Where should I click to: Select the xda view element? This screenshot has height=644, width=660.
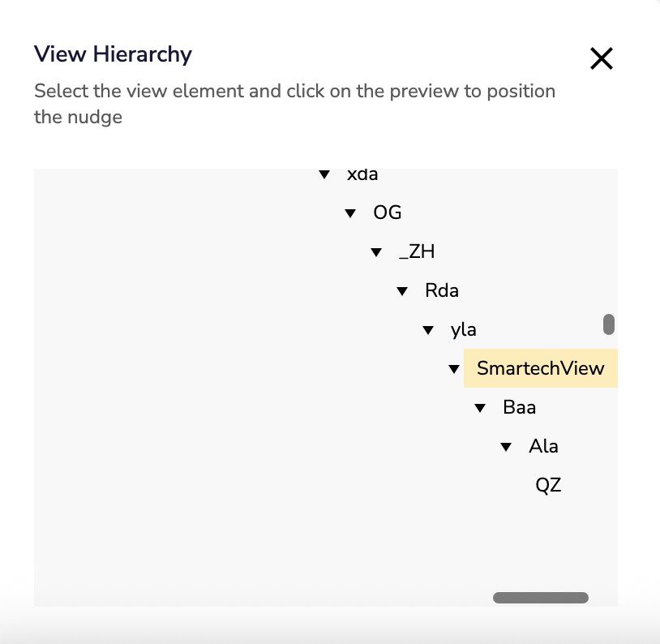pos(362,174)
